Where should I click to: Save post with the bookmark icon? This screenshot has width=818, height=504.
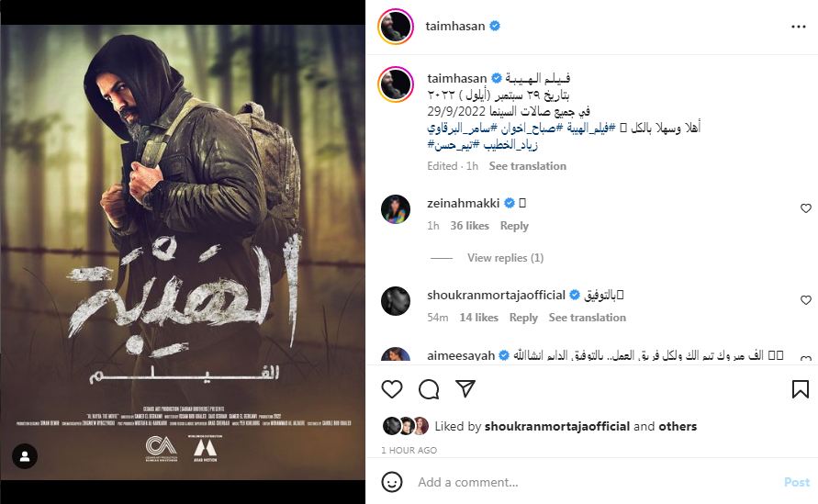coord(801,389)
